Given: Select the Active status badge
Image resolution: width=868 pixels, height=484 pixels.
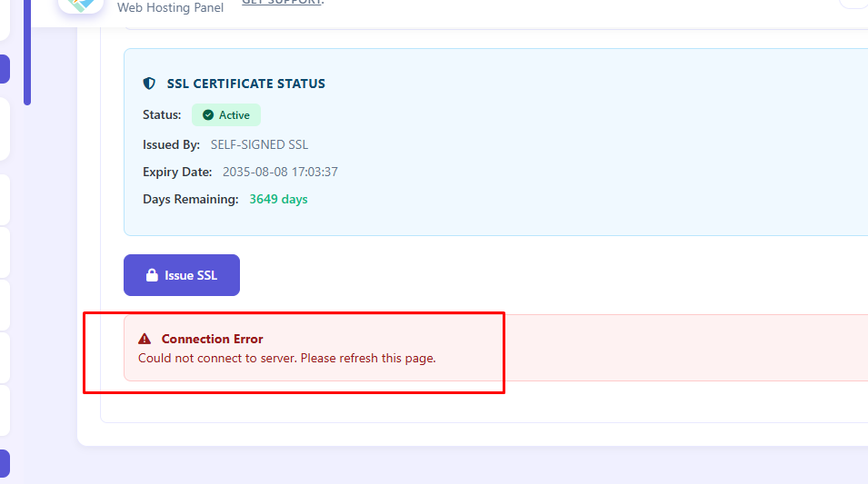Looking at the screenshot, I should coord(225,115).
